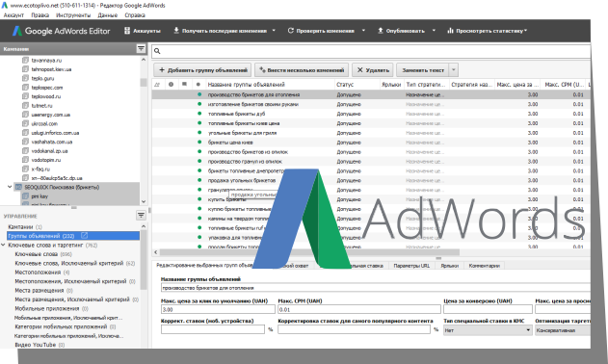Select Мобильные приложения entry
The height and width of the screenshot is (364, 608).
[51, 308]
